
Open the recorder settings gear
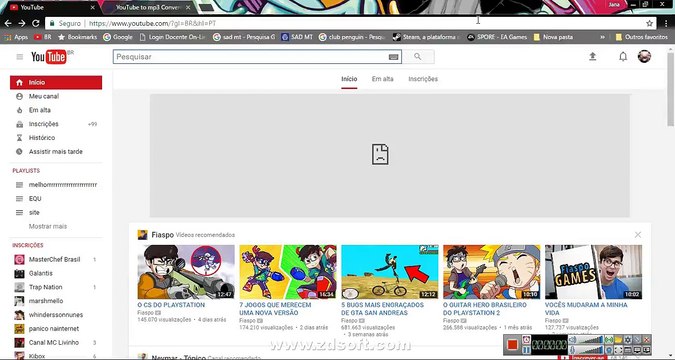pos(628,339)
